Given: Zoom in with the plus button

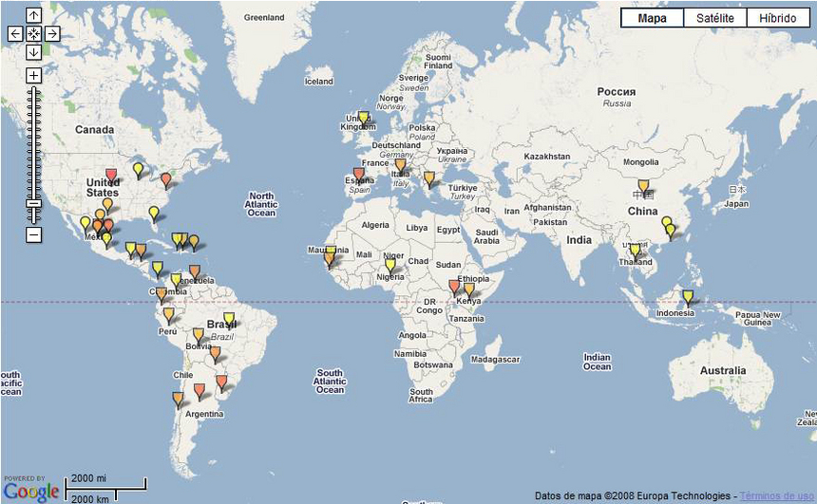Looking at the screenshot, I should [x=33, y=75].
